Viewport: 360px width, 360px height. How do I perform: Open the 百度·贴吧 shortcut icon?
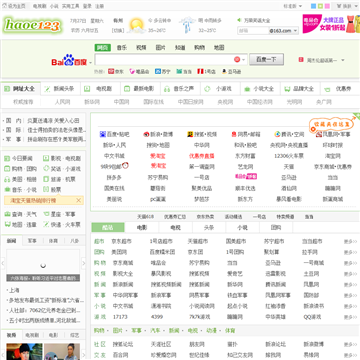pyautogui.click(x=103, y=134)
